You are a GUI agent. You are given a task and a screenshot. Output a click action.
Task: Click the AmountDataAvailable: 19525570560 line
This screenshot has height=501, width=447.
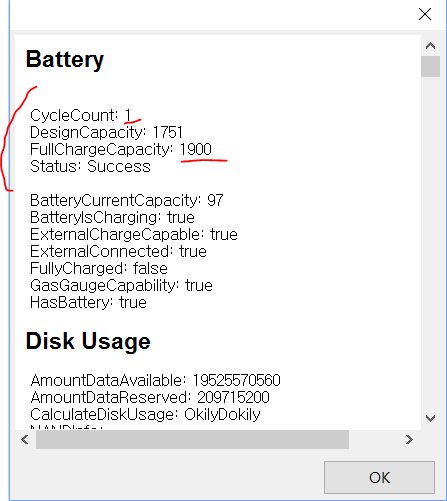155,380
